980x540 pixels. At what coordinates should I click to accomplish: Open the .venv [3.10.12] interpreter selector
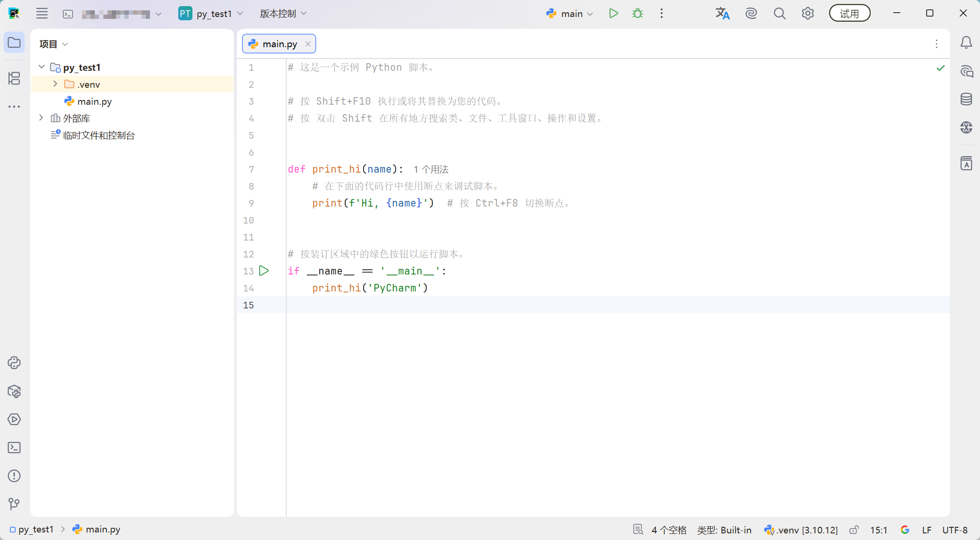801,530
